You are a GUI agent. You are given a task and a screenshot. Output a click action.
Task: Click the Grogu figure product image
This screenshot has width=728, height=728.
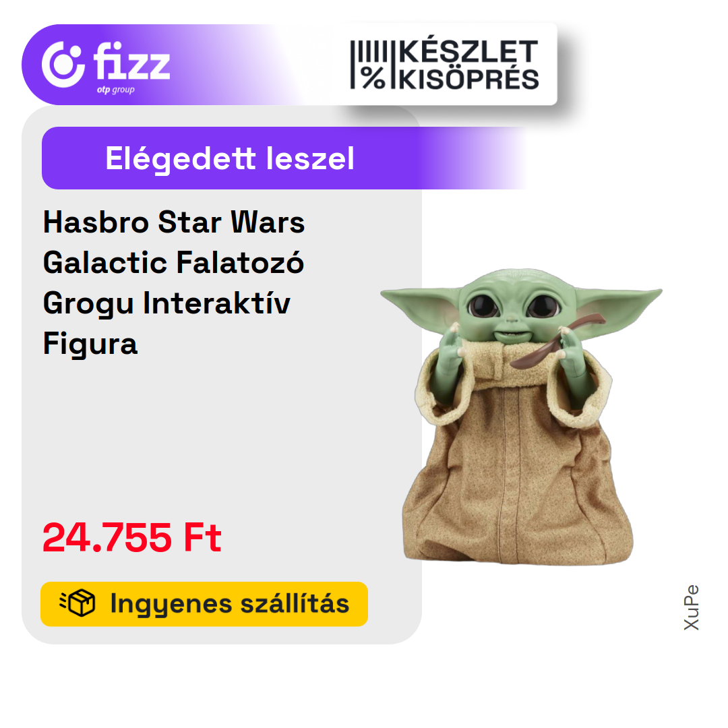click(x=521, y=416)
